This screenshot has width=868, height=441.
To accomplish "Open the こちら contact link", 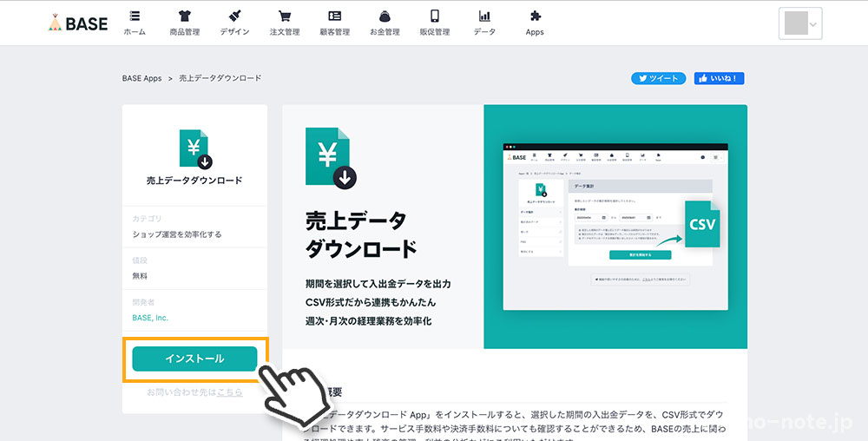I will coord(230,392).
